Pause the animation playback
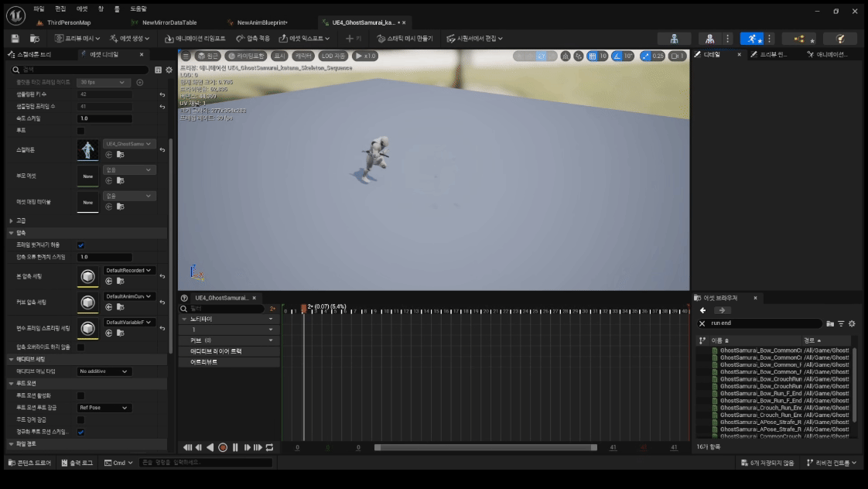The height and width of the screenshot is (489, 868). coord(235,447)
